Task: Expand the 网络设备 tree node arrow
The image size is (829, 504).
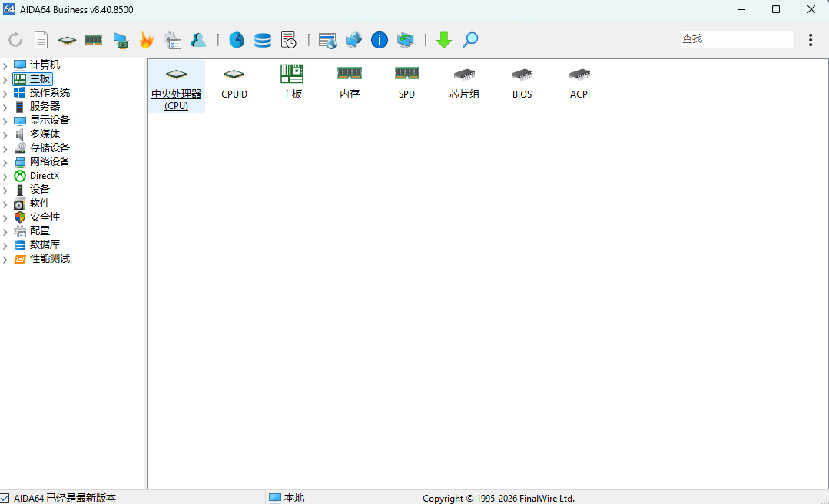Action: pos(5,162)
